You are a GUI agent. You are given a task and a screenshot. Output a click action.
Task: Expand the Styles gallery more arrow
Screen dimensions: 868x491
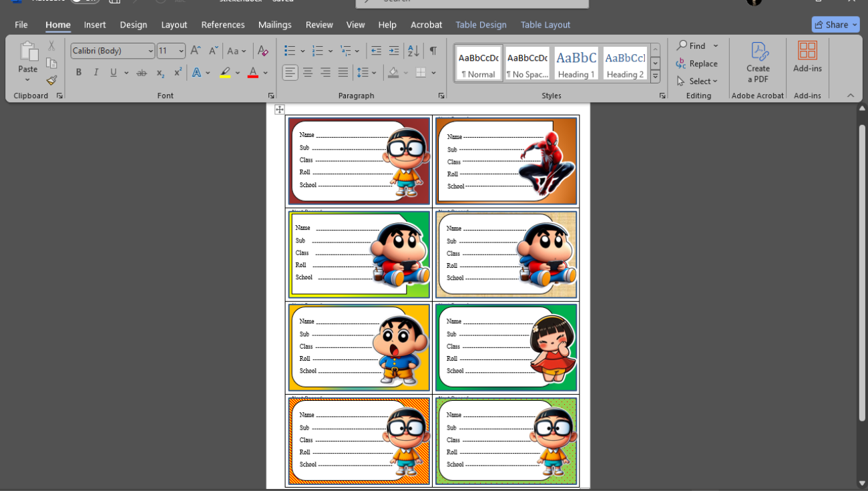click(x=655, y=77)
